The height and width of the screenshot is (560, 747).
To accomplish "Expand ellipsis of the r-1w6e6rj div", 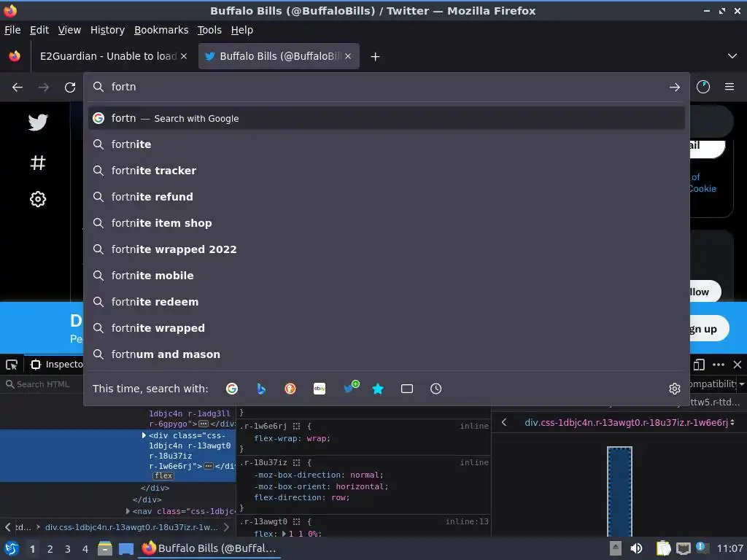I will click(x=208, y=466).
